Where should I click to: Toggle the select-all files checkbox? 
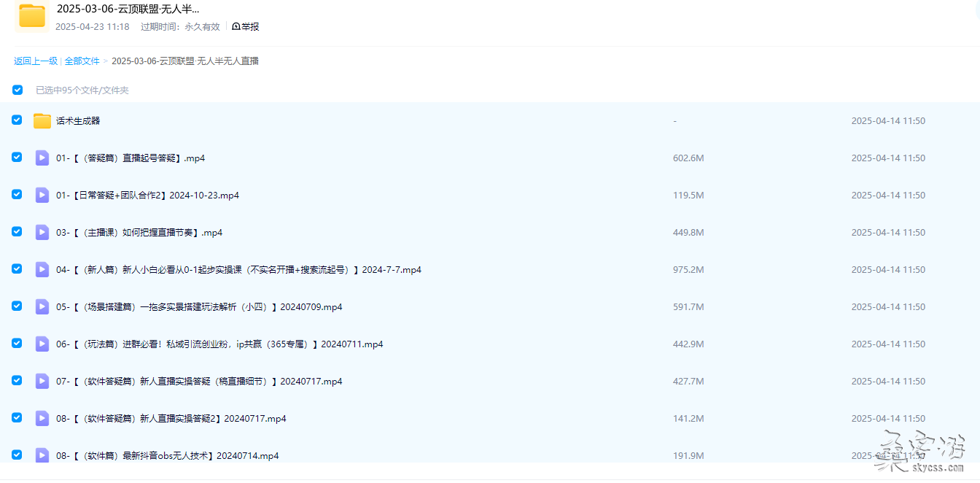point(17,90)
